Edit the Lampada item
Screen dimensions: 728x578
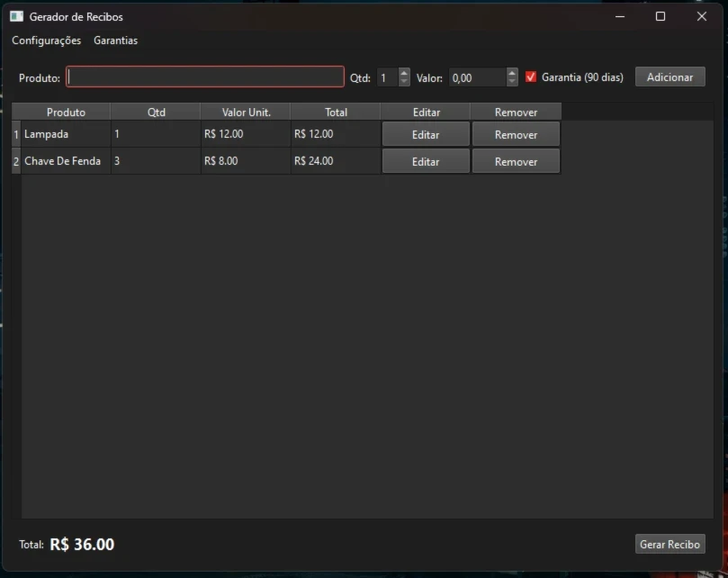pos(426,135)
